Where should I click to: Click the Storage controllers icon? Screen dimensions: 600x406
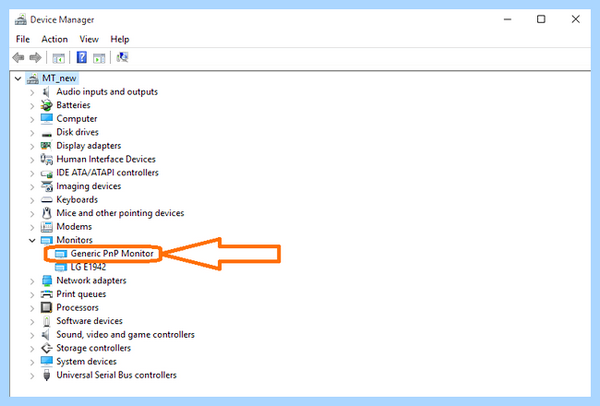tap(47, 348)
